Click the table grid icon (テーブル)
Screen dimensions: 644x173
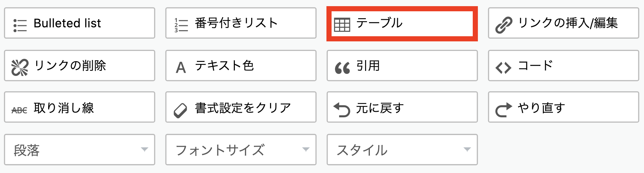(342, 25)
